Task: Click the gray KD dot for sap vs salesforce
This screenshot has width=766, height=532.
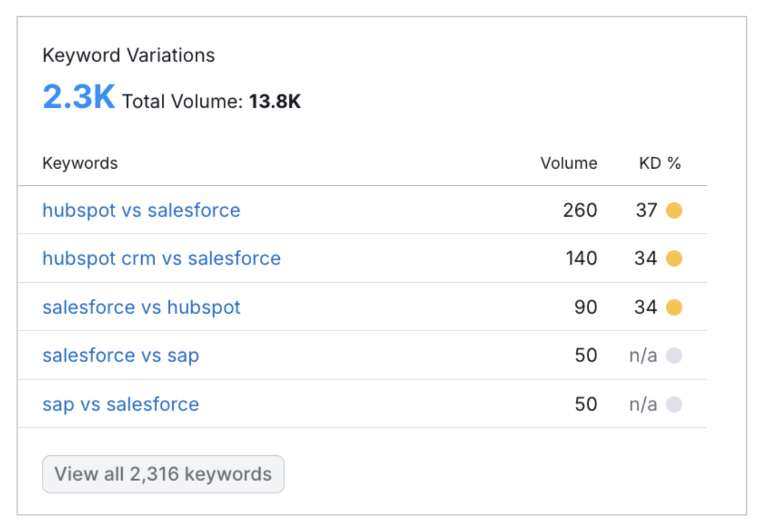Action: pos(674,405)
